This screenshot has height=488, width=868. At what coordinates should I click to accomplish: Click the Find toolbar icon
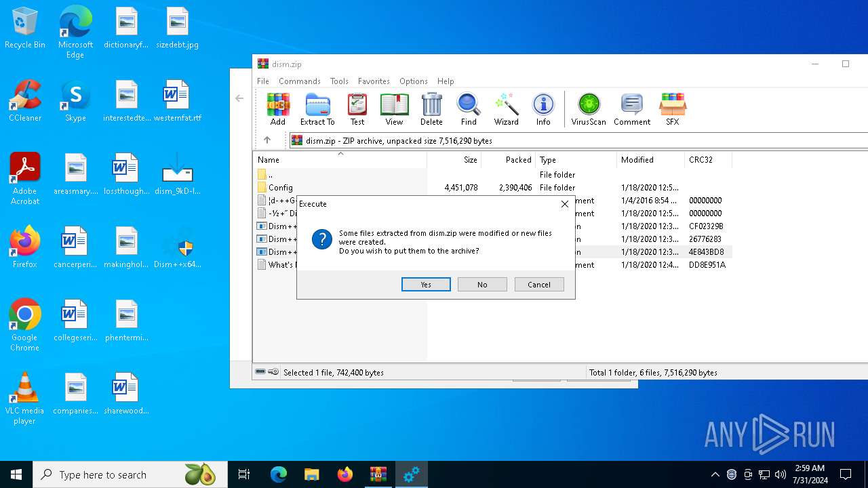[x=469, y=110]
